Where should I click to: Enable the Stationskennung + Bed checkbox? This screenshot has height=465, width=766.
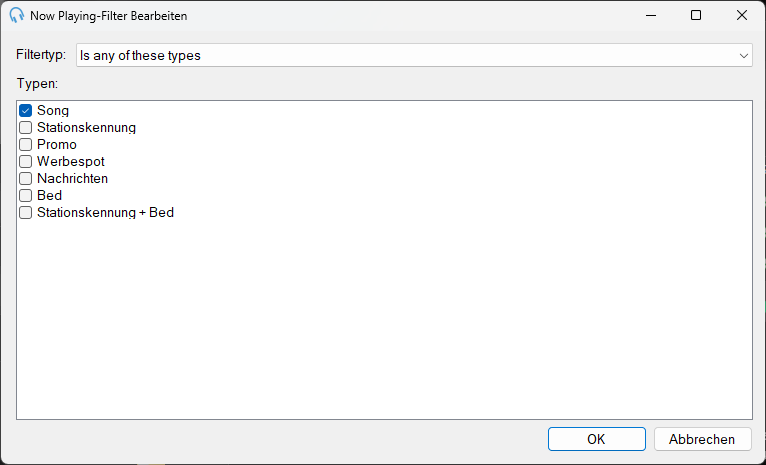coord(25,213)
